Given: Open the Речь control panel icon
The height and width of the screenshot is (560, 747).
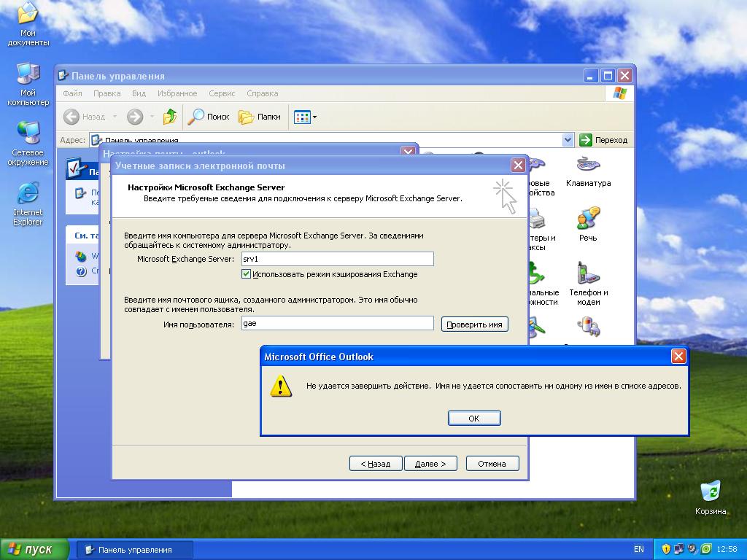Looking at the screenshot, I should 588,225.
